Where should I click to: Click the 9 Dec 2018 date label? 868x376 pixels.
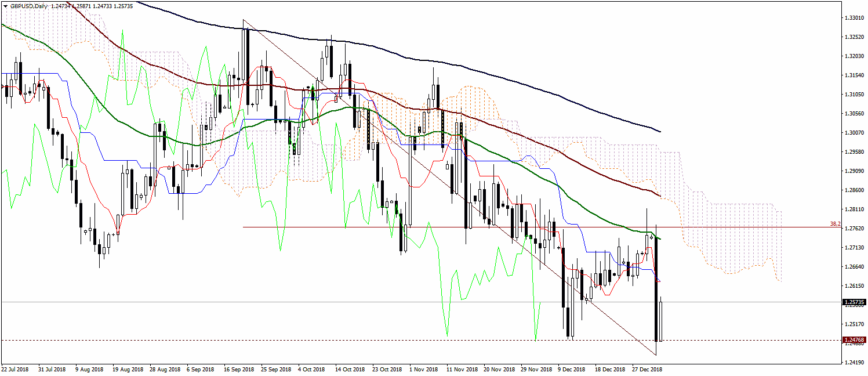(573, 369)
